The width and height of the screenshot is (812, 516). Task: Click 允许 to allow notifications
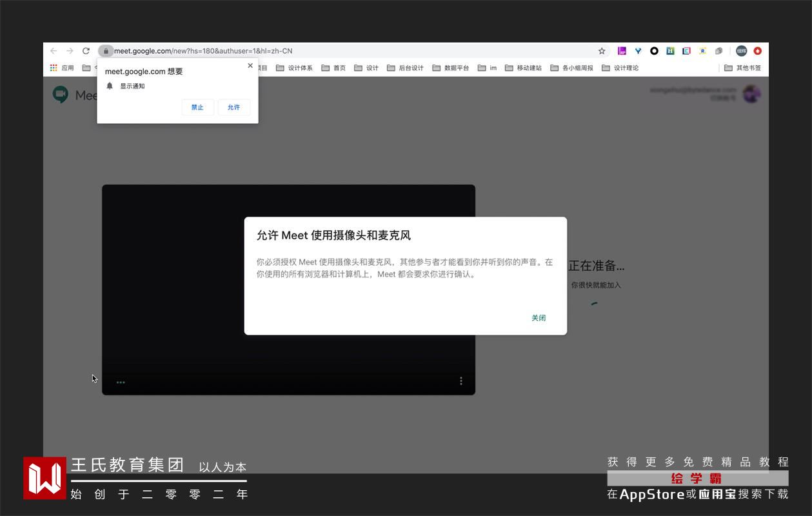tap(233, 108)
